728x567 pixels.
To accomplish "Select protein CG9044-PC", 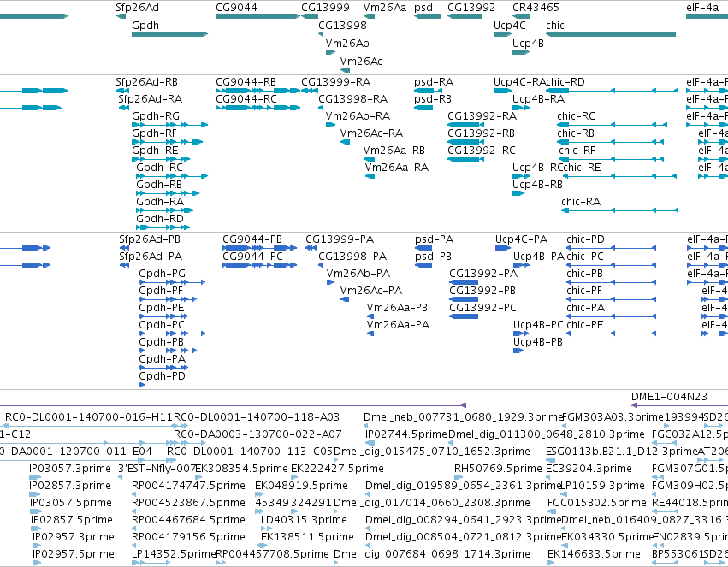I will (252, 257).
